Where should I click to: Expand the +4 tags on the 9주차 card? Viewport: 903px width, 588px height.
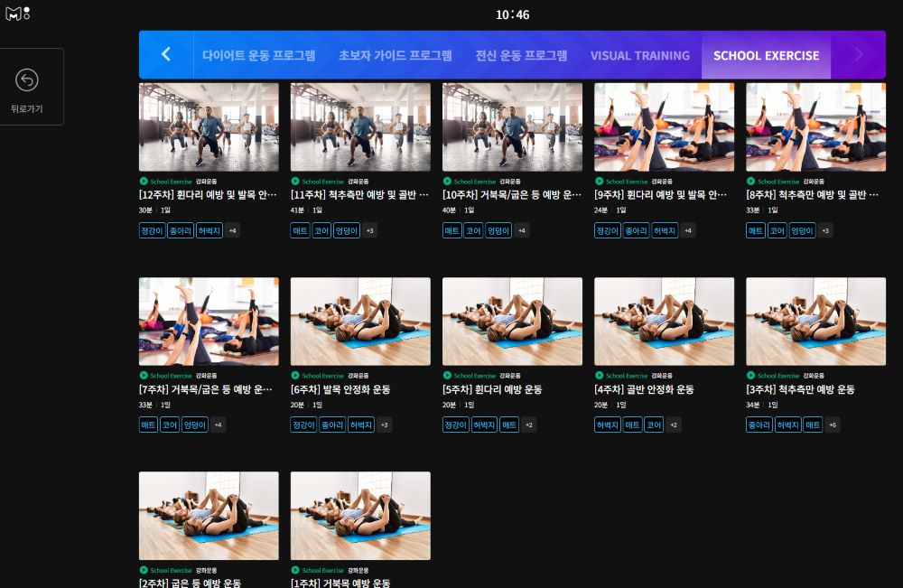(687, 230)
